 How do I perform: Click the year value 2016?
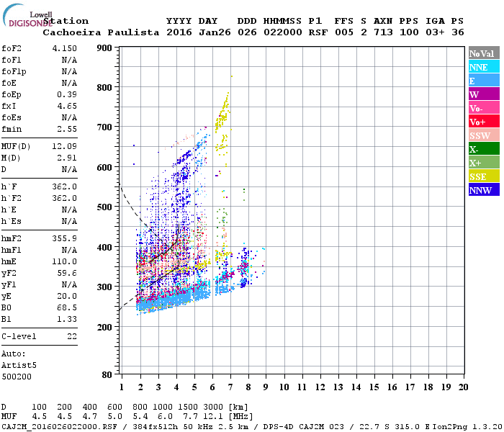(179, 32)
